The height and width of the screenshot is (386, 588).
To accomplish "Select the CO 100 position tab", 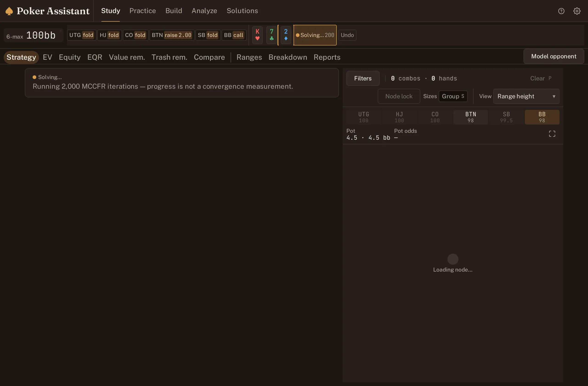I will [x=435, y=117].
